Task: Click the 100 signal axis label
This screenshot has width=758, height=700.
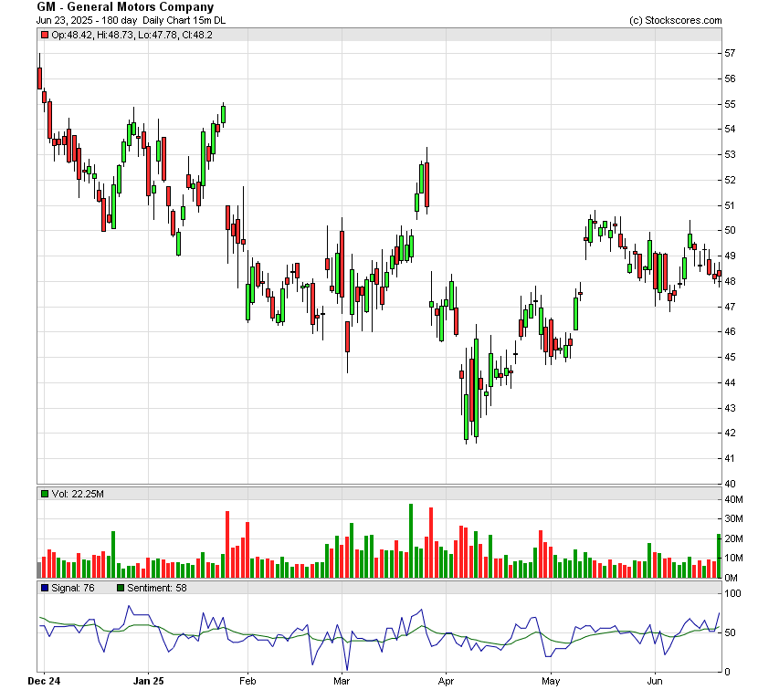Action: 732,593
